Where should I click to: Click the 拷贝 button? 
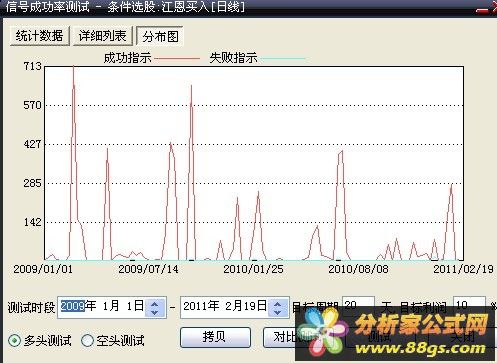[215, 337]
